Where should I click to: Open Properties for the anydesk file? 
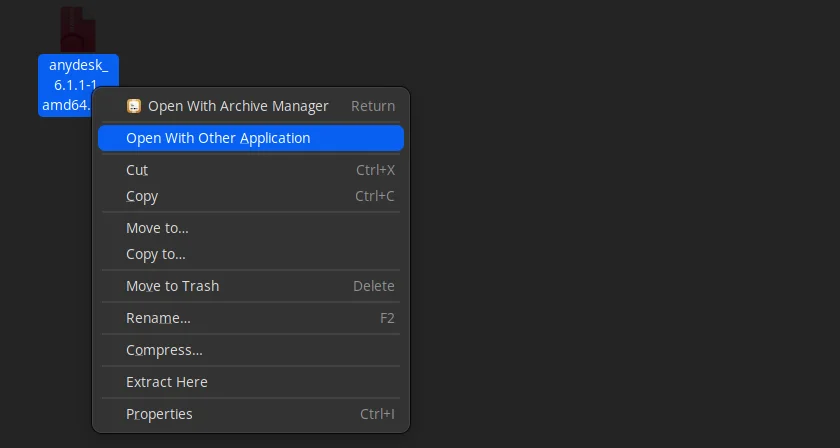click(159, 414)
